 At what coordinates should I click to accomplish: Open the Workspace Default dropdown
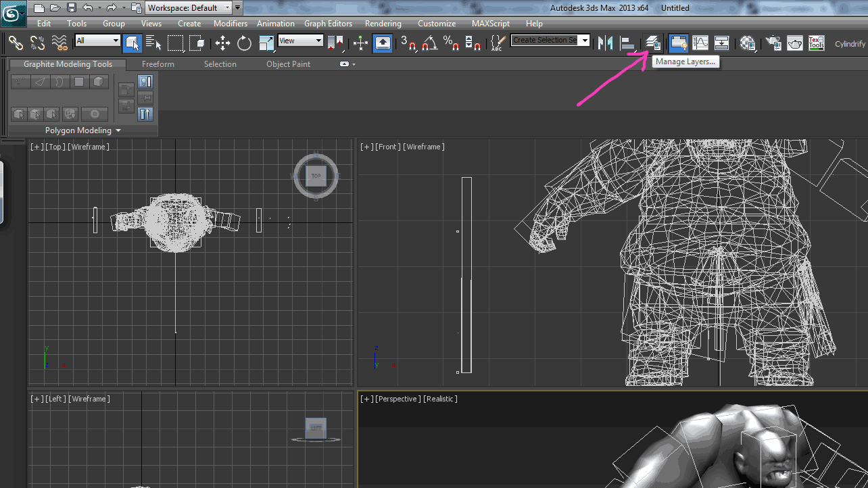click(x=189, y=8)
